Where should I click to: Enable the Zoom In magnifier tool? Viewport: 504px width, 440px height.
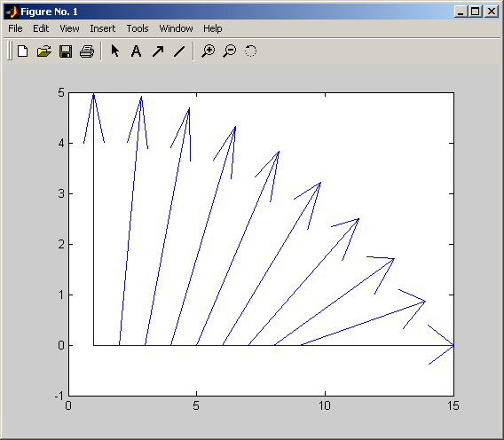[209, 51]
